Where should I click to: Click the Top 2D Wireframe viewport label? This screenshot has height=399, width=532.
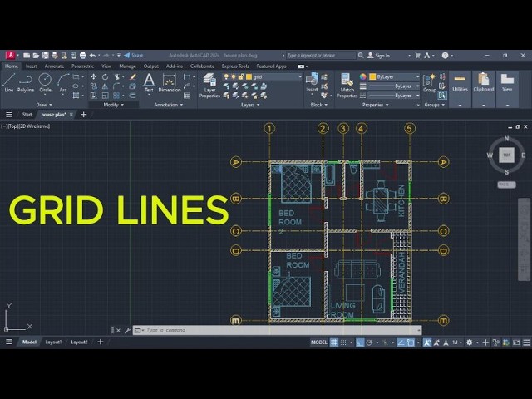(x=26, y=126)
